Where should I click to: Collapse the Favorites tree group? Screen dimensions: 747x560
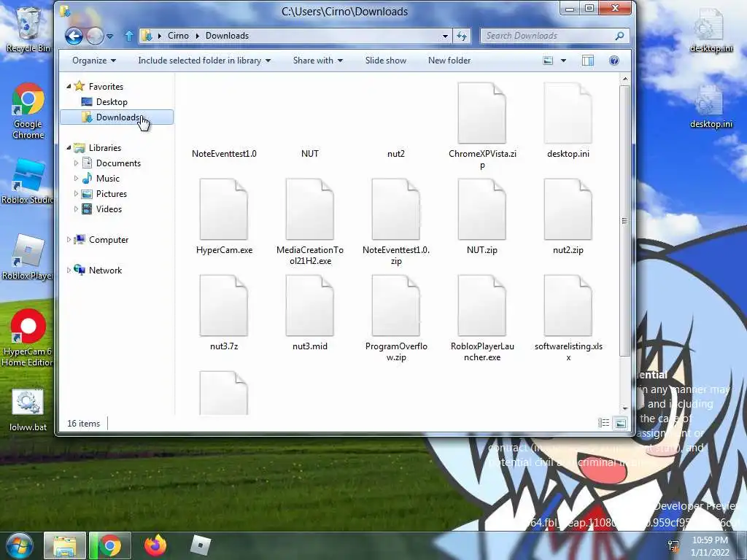(x=69, y=86)
